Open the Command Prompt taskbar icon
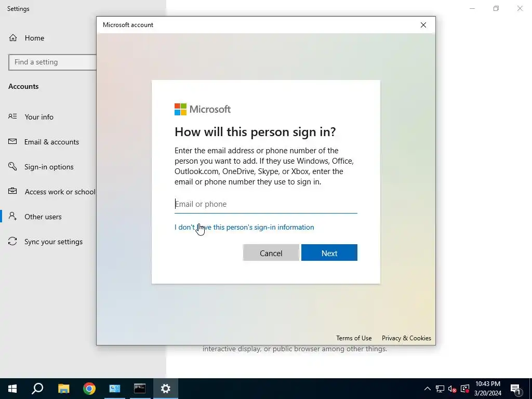Viewport: 532px width, 399px height. pyautogui.click(x=140, y=389)
